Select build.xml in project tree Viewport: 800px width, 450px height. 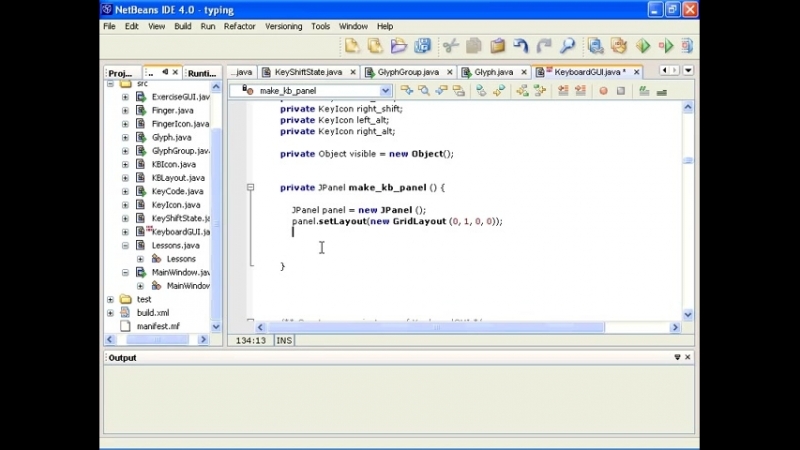152,312
